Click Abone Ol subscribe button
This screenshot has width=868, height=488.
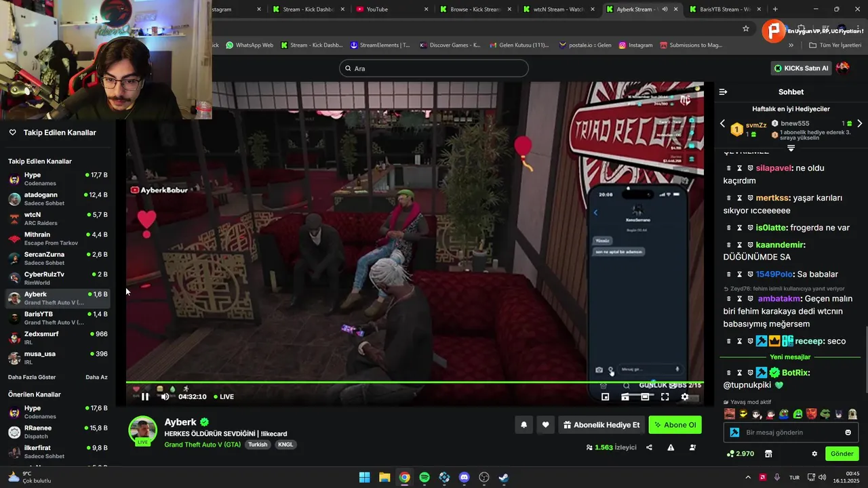click(675, 425)
